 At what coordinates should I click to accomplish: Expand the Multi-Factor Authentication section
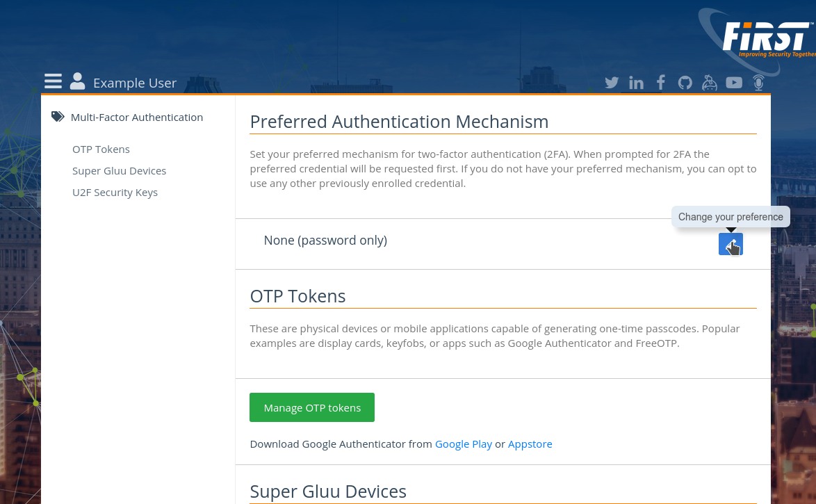[137, 117]
